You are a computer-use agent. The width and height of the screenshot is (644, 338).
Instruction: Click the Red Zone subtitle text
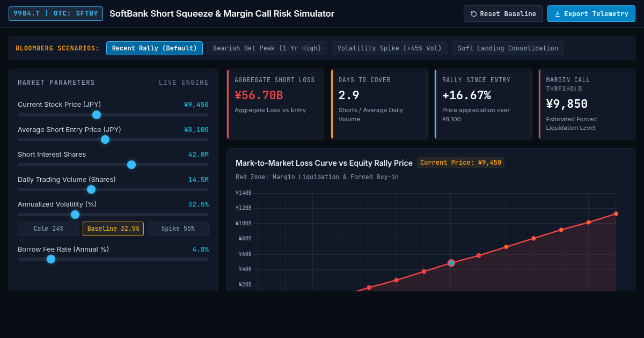click(x=317, y=177)
